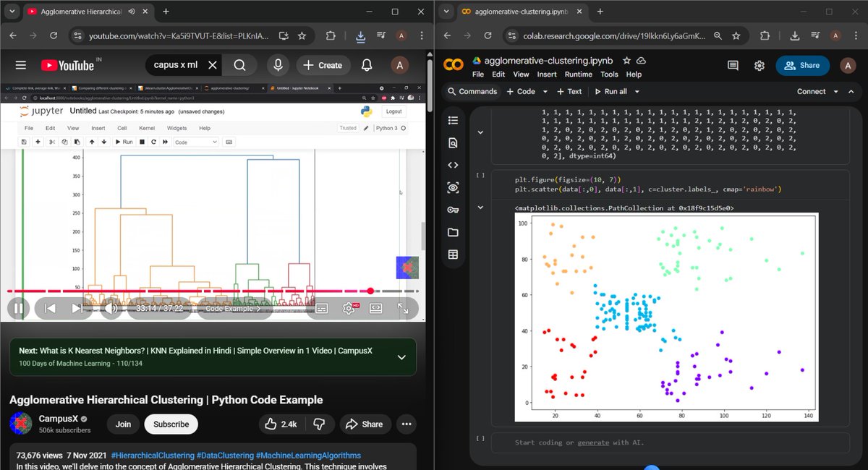This screenshot has width=868, height=470.
Task: Open the Colab Runtime menu
Action: click(578, 74)
